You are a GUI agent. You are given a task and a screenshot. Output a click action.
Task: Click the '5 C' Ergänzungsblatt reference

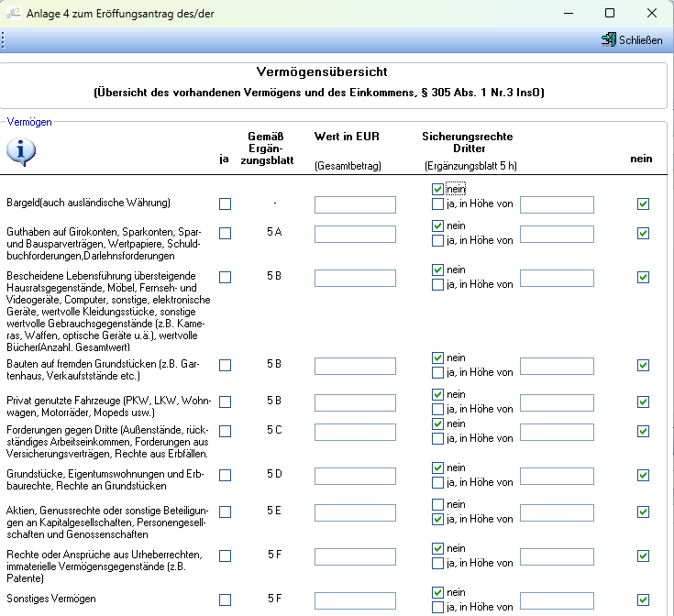tap(274, 430)
